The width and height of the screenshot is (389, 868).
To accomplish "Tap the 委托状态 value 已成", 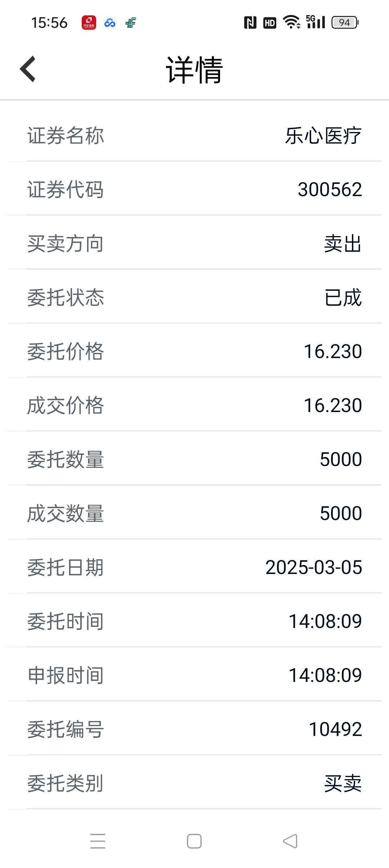I will coord(343,297).
